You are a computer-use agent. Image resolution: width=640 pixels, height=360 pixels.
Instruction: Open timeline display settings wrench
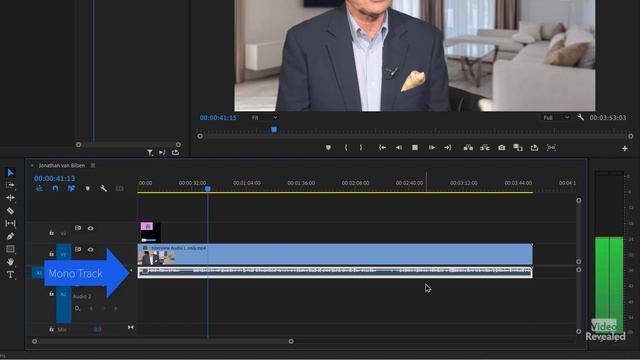click(104, 189)
